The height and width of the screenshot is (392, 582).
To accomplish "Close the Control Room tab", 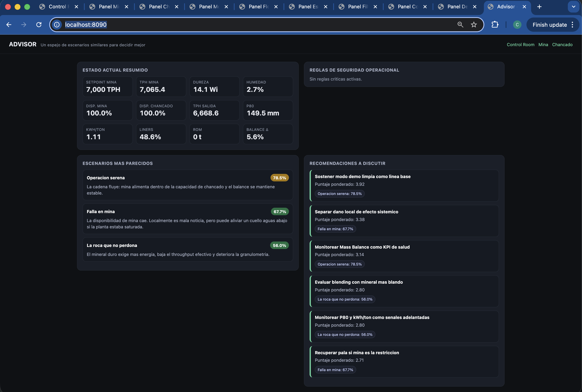I will point(76,7).
